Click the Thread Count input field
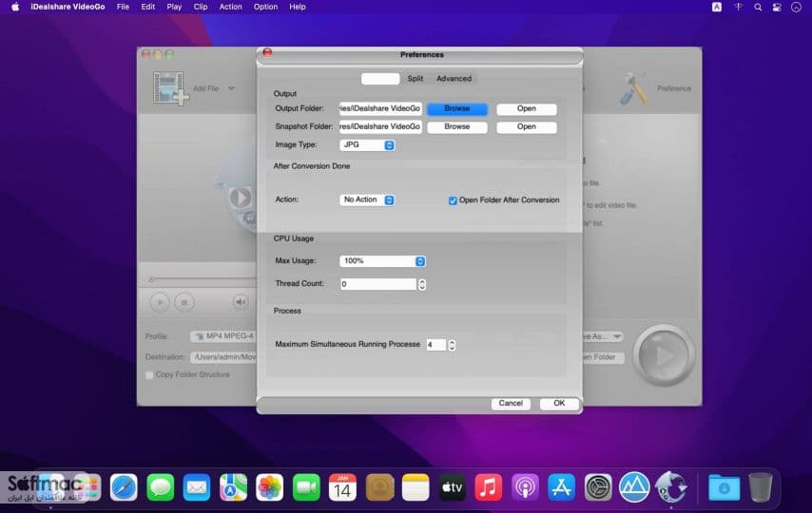The width and height of the screenshot is (812, 513). 378,284
